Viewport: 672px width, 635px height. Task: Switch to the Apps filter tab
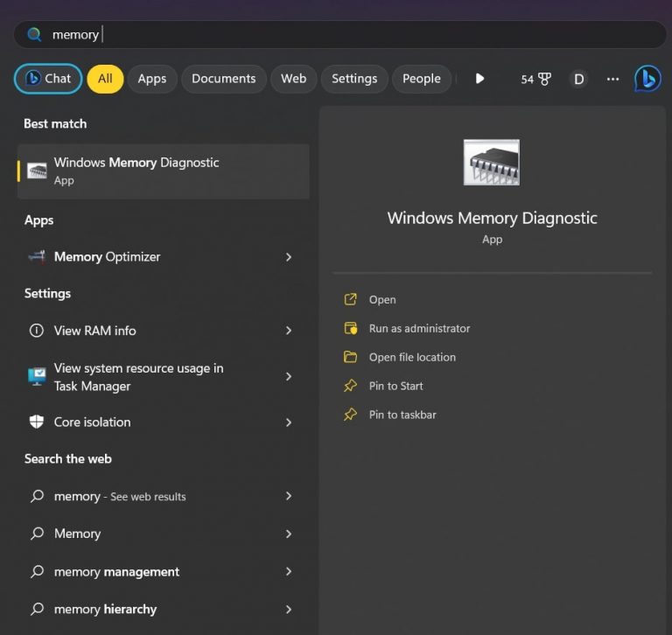click(151, 79)
